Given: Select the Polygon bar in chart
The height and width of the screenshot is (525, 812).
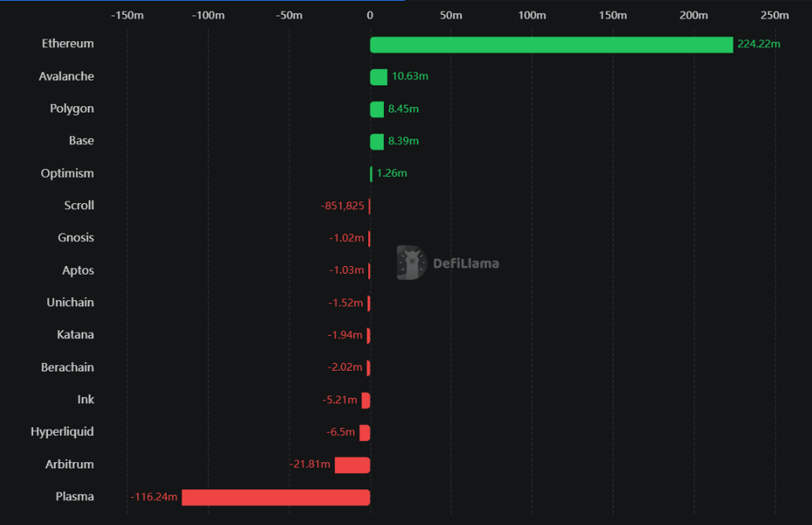Looking at the screenshot, I should tap(377, 109).
